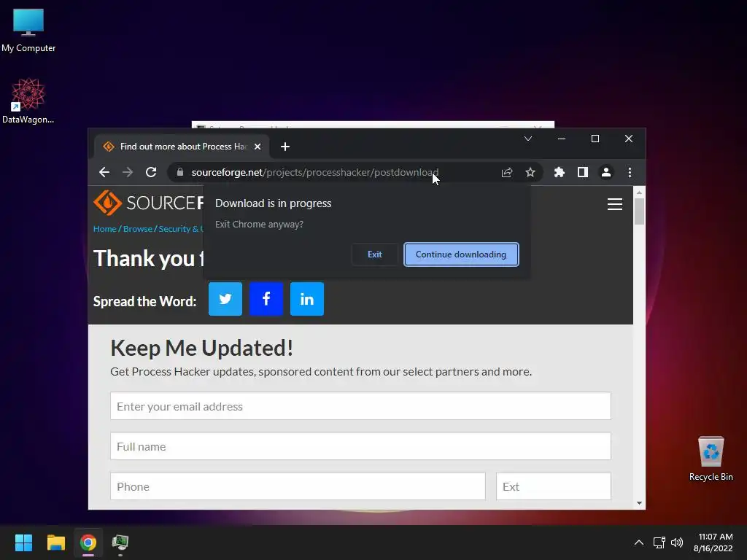Click the email address input field
747x560 pixels.
click(x=360, y=406)
